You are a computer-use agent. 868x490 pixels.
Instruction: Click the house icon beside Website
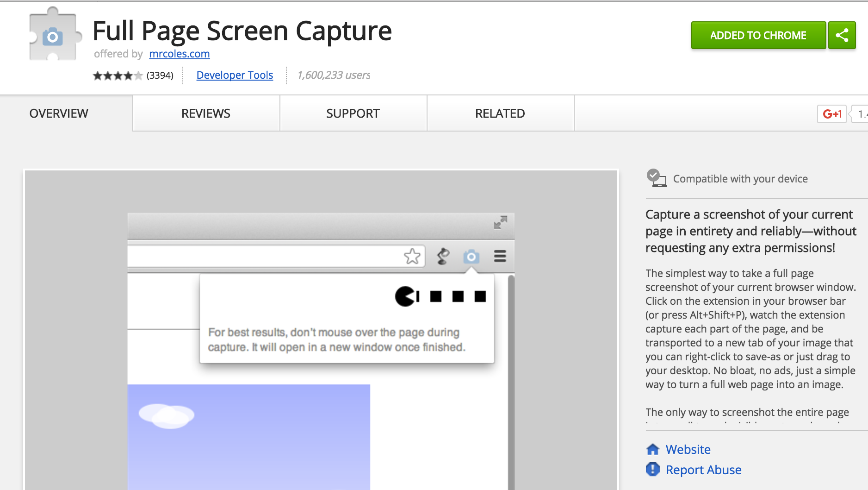pyautogui.click(x=653, y=449)
